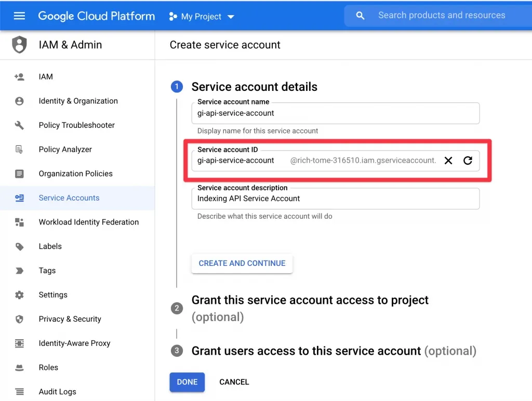Open Tags page
Screen dimensions: 532x401
click(47, 271)
